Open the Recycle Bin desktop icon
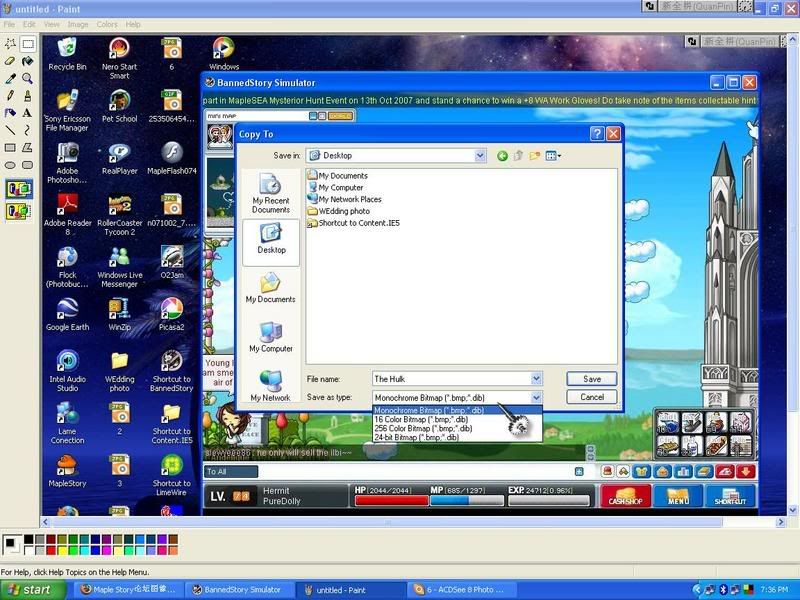 [67, 54]
